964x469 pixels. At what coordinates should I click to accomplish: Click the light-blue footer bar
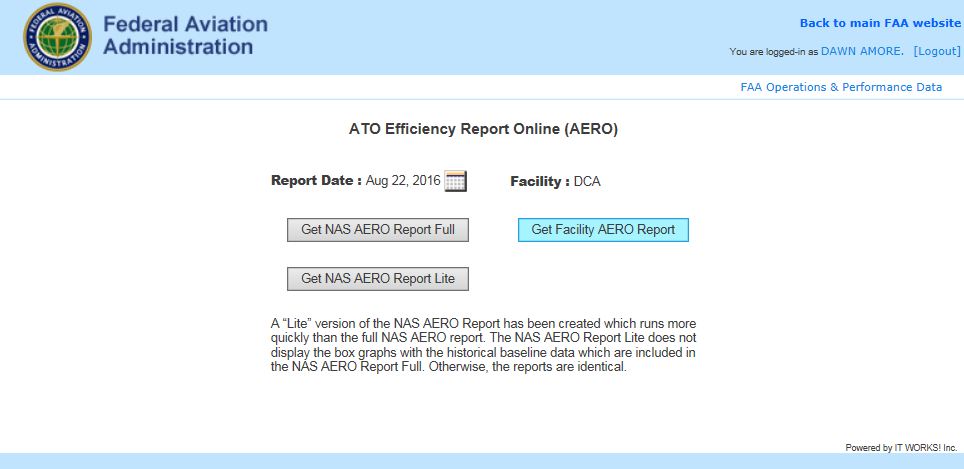[482, 461]
